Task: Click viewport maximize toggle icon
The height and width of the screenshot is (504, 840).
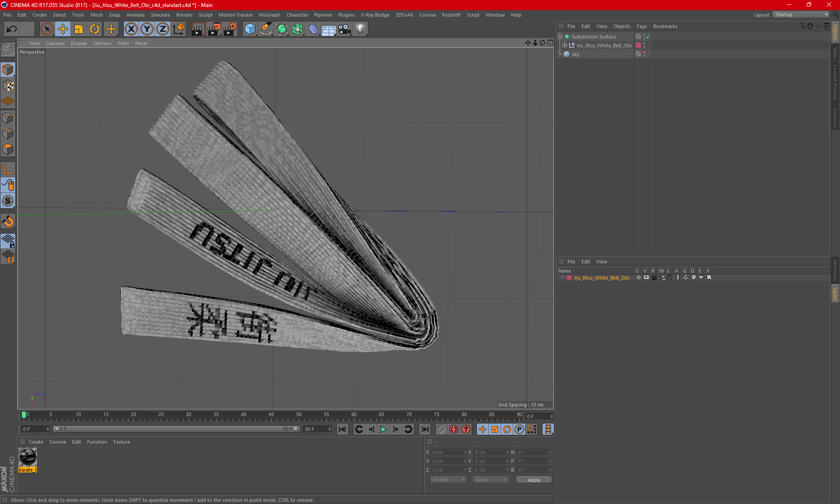Action: tap(550, 43)
